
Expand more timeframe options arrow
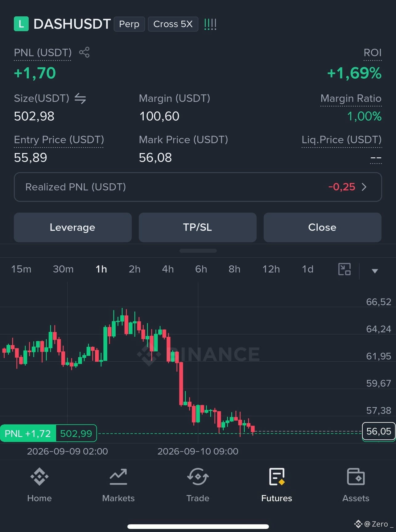pos(375,271)
